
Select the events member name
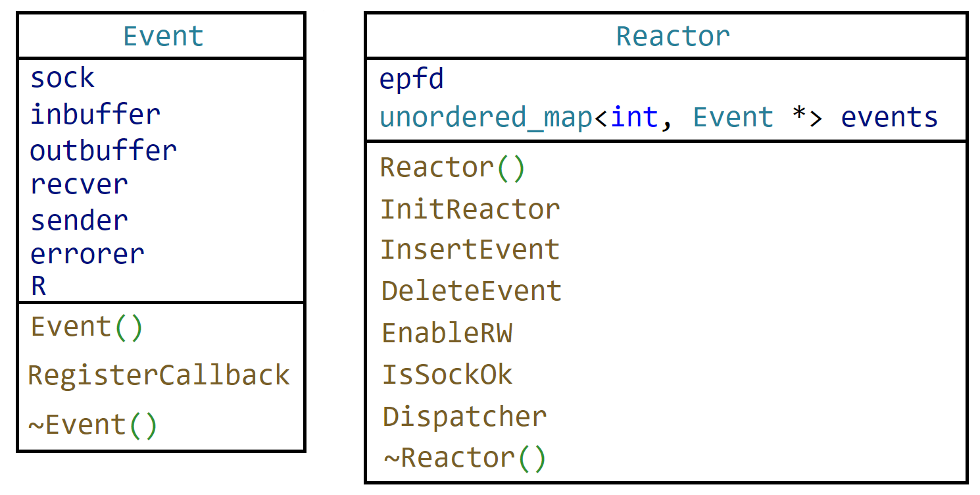click(889, 118)
